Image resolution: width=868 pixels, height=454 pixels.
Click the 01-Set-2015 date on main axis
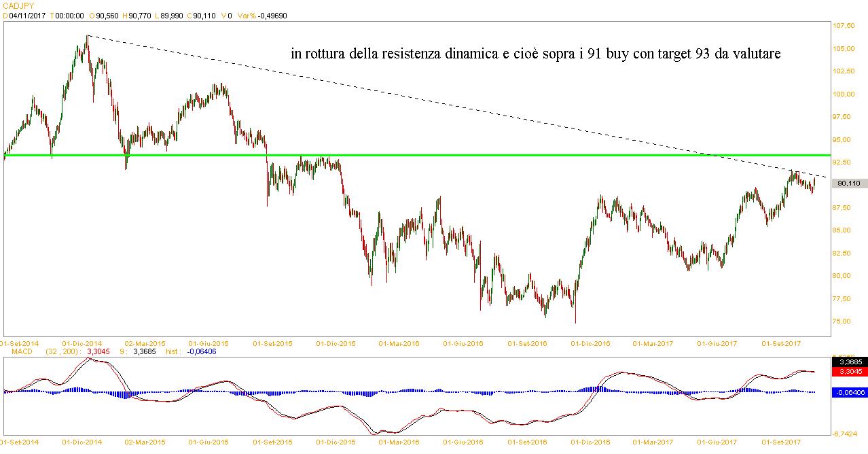272,344
